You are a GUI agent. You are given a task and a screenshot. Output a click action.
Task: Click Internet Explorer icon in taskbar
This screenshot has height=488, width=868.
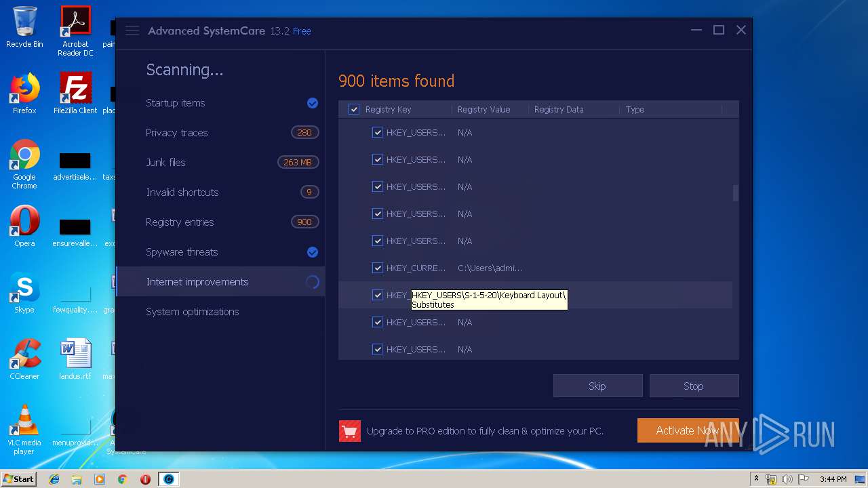click(54, 479)
